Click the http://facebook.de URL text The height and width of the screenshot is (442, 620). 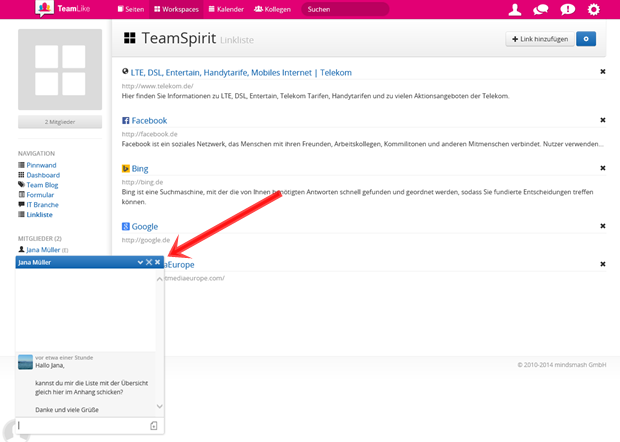point(149,134)
